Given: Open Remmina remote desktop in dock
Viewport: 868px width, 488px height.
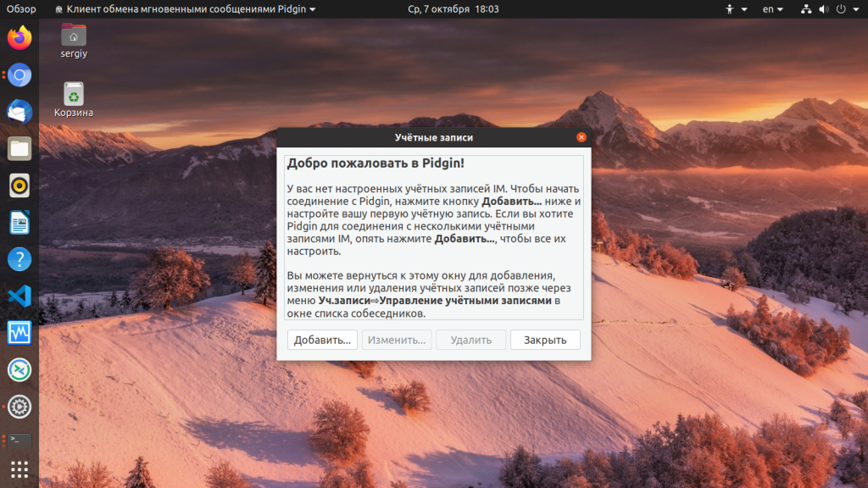Looking at the screenshot, I should pyautogui.click(x=19, y=369).
